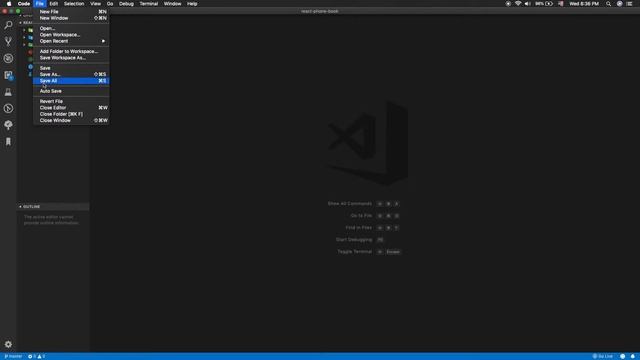Open the Apple menu

point(9,4)
